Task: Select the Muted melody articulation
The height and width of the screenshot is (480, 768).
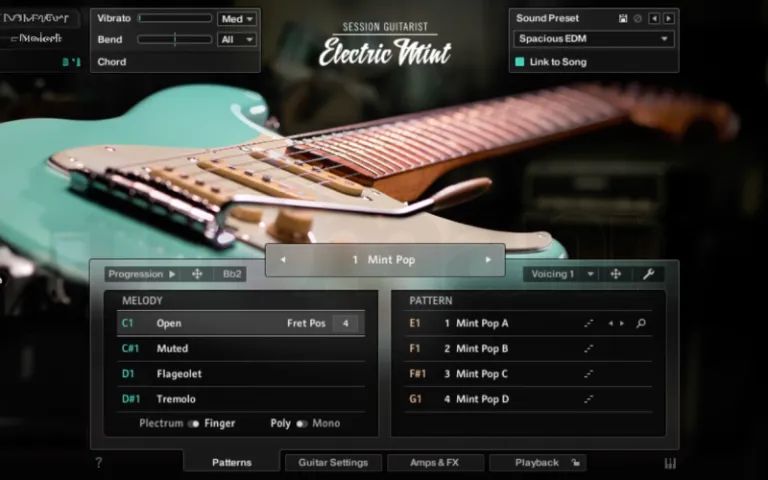Action: 241,349
